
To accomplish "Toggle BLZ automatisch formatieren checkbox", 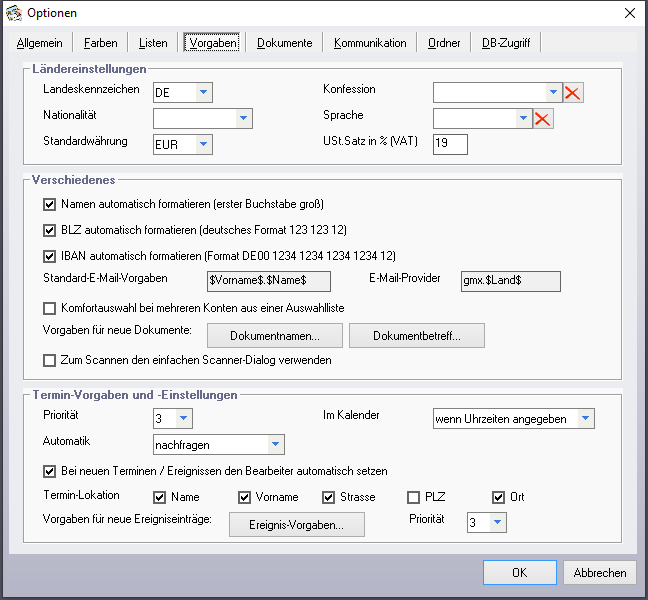I will [x=50, y=230].
